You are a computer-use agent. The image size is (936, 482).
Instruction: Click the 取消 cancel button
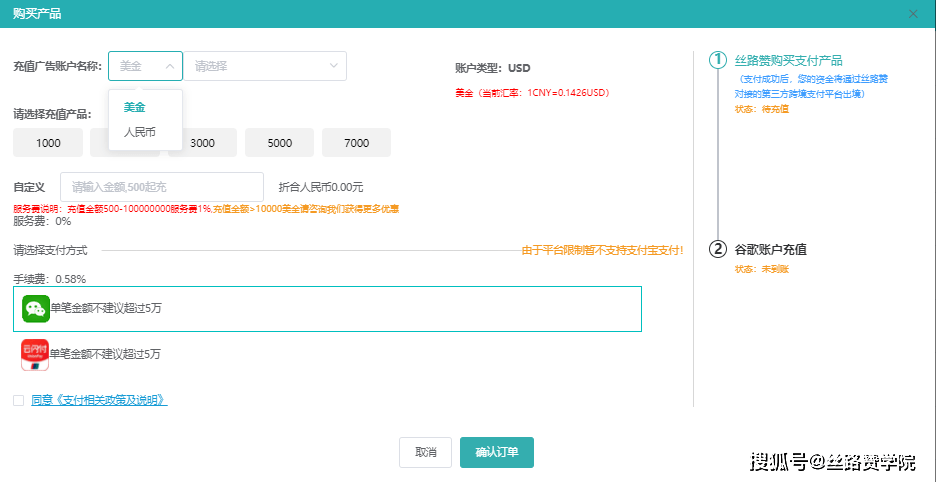pos(425,452)
